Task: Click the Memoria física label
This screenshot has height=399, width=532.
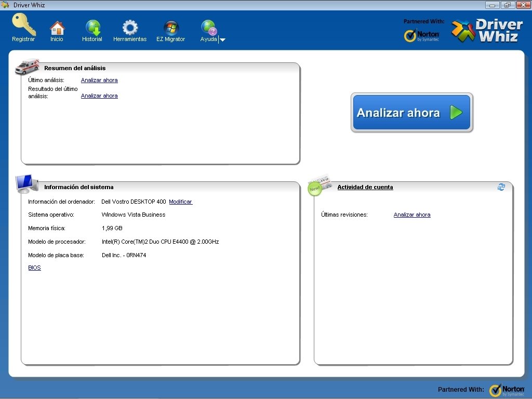Action: pyautogui.click(x=47, y=229)
